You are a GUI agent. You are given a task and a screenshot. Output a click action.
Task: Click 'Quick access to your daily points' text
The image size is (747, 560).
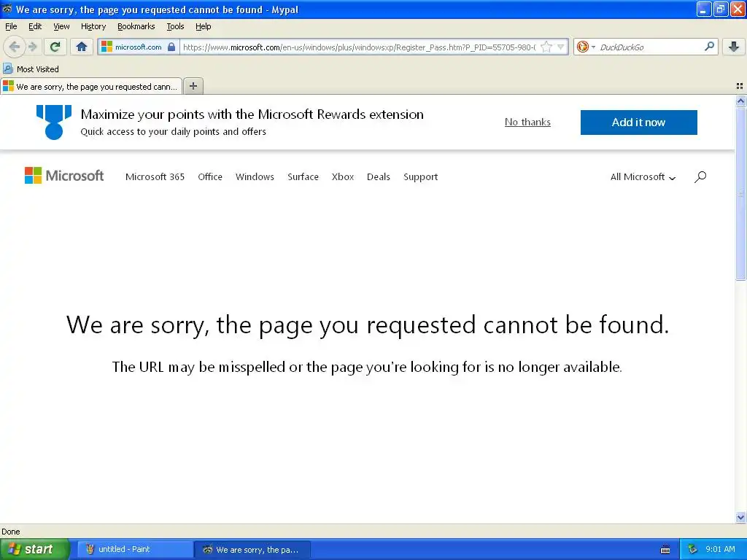coord(173,131)
